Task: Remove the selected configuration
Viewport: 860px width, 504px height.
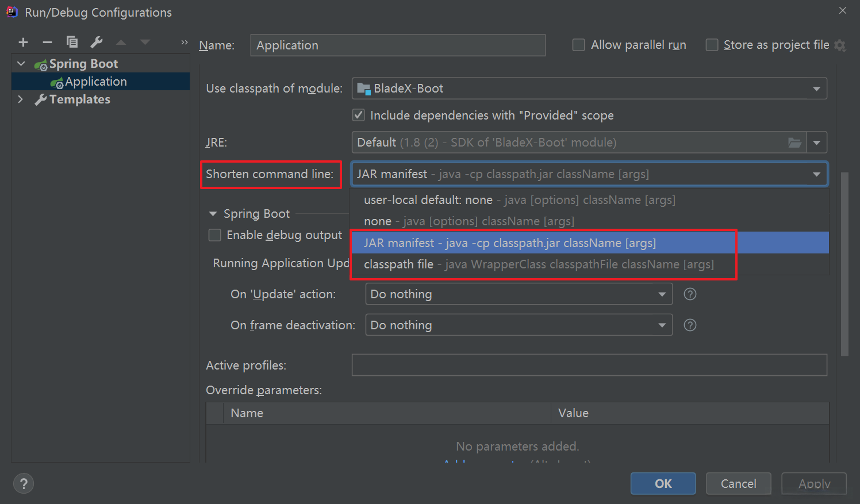Action: point(47,42)
